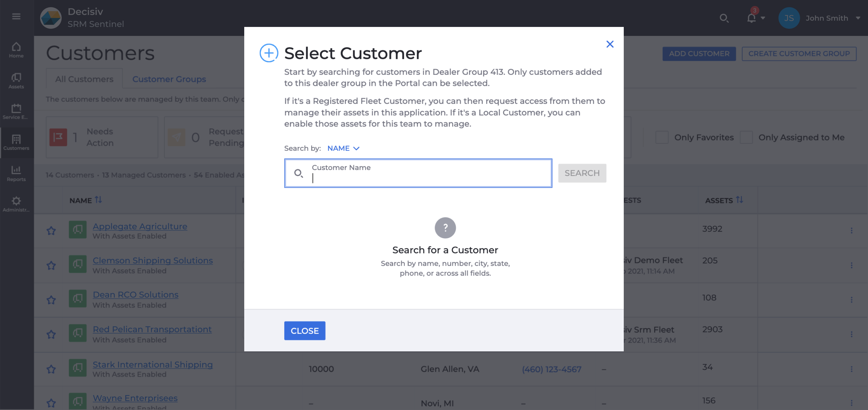Open the Clemson Shipping Solutions customer link
Viewport: 868px width, 410px height.
point(153,260)
